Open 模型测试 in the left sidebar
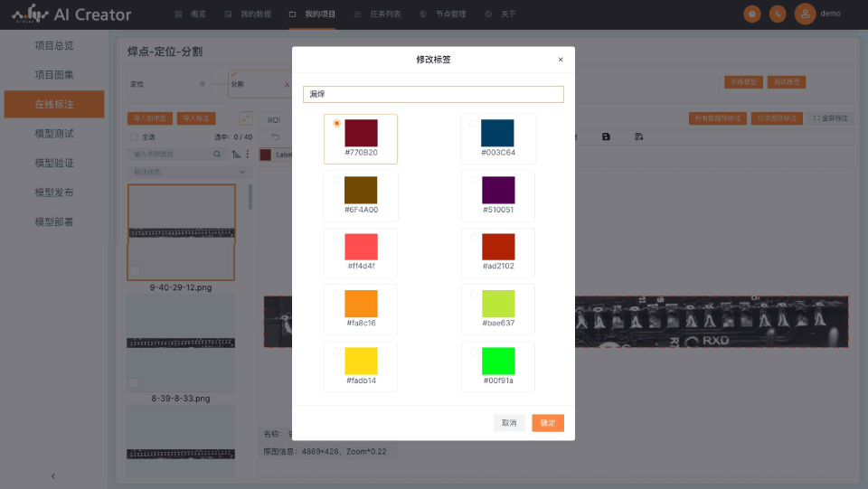 [53, 134]
